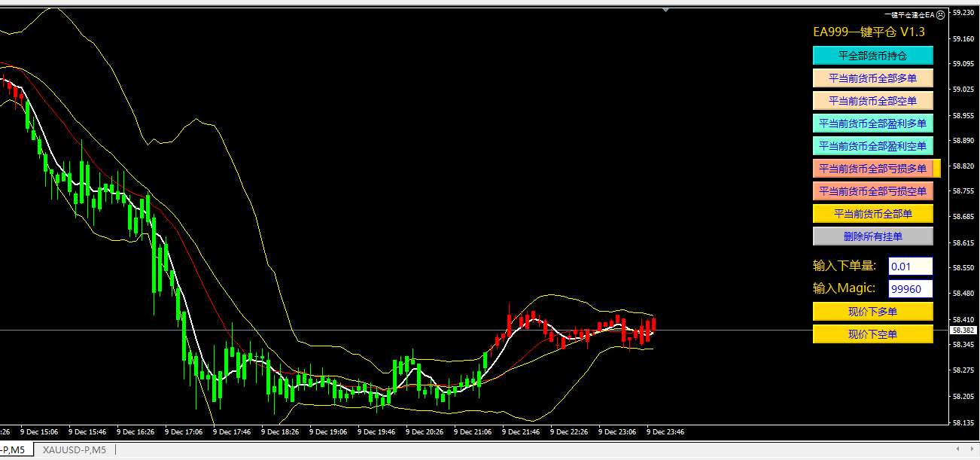
Task: Click the 输入Magic: label
Action: point(845,288)
